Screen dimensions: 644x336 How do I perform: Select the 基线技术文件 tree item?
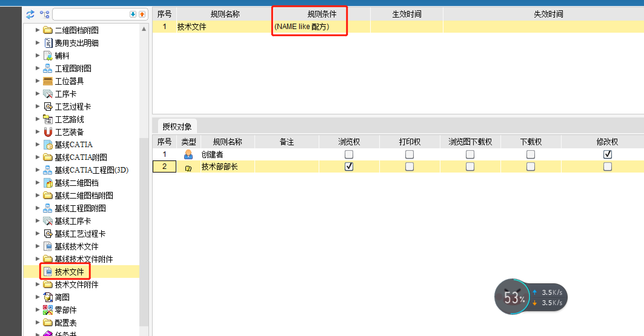(76, 246)
